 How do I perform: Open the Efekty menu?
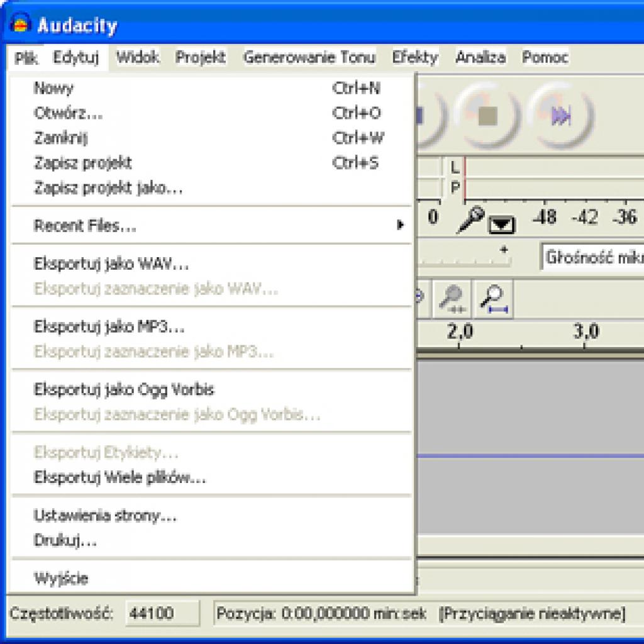coord(415,57)
